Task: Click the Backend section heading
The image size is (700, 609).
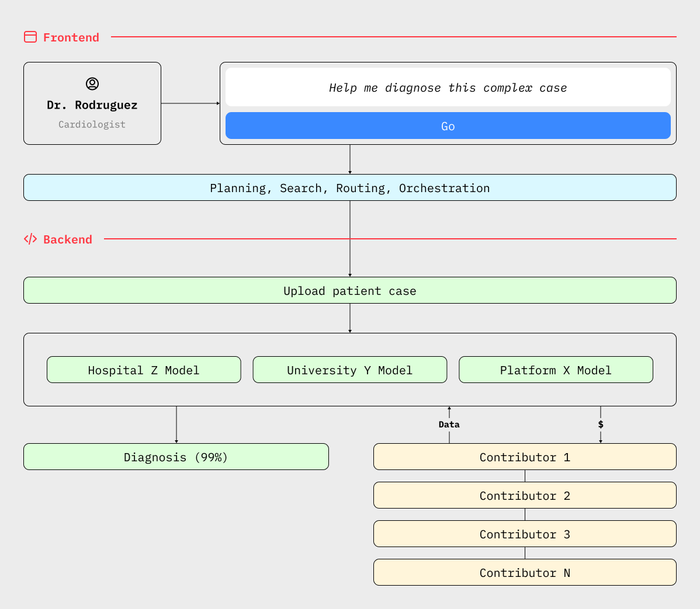Action: [x=67, y=239]
